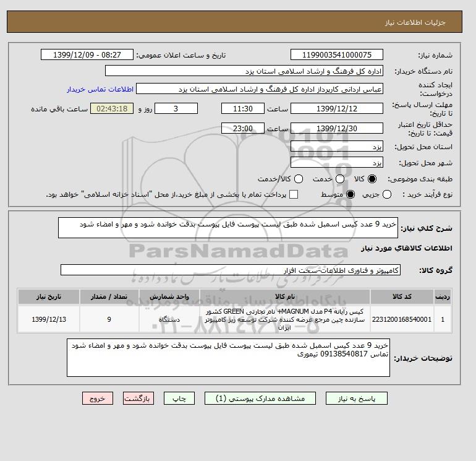This screenshot has height=461, width=476.
Task: Open the اطلاعات تماس خریدار link
Action: pos(100,89)
